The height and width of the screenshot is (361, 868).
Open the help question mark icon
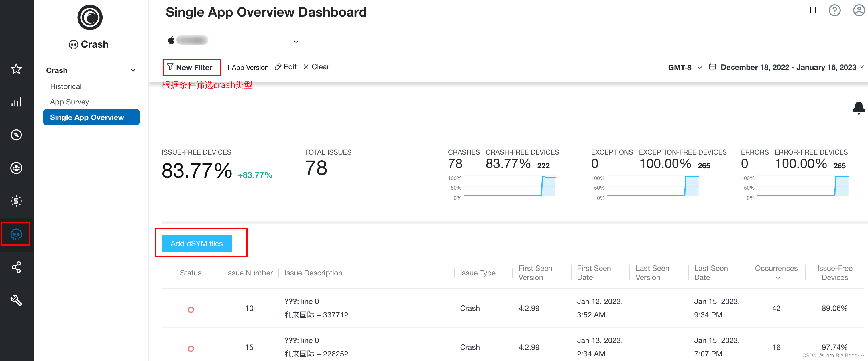(x=834, y=11)
